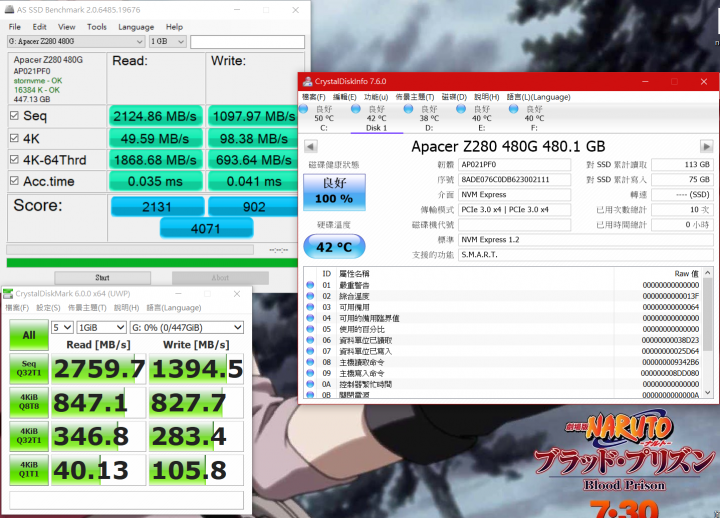Click the scroll down arrow in SMART list
The height and width of the screenshot is (518, 720).
[x=708, y=393]
